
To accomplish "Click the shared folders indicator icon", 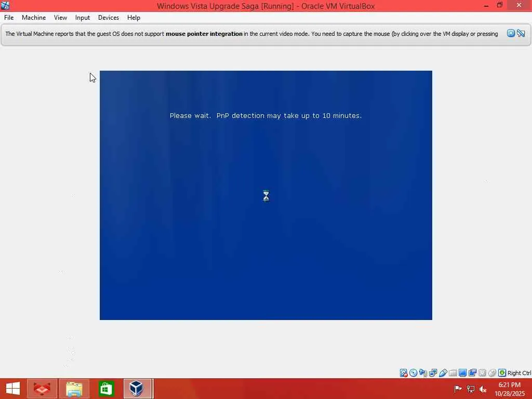I will coord(453,373).
